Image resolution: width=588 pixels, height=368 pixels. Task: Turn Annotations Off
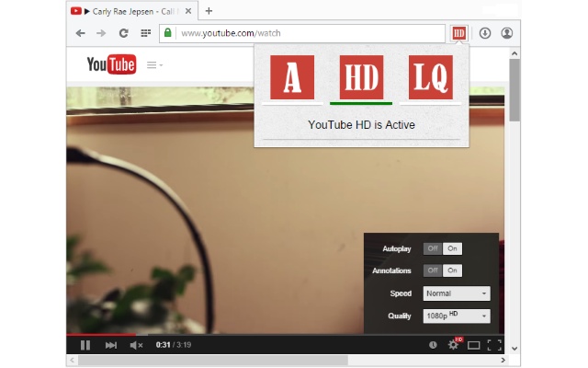tap(433, 270)
